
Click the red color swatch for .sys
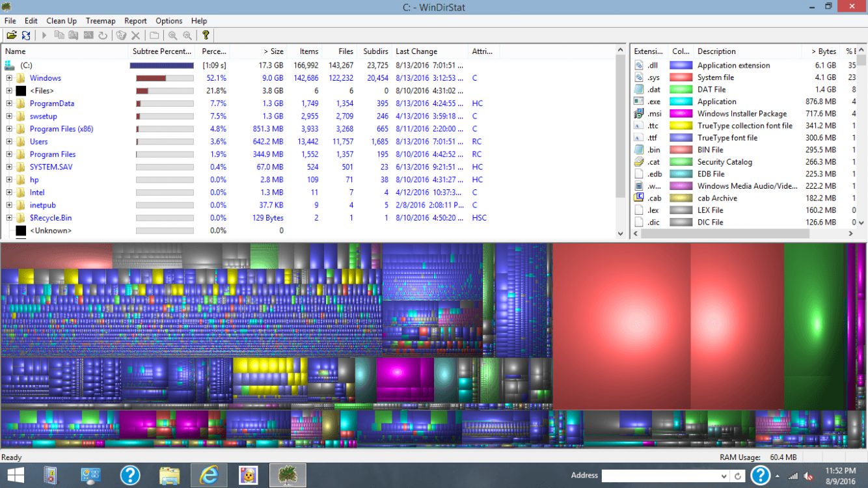point(681,77)
